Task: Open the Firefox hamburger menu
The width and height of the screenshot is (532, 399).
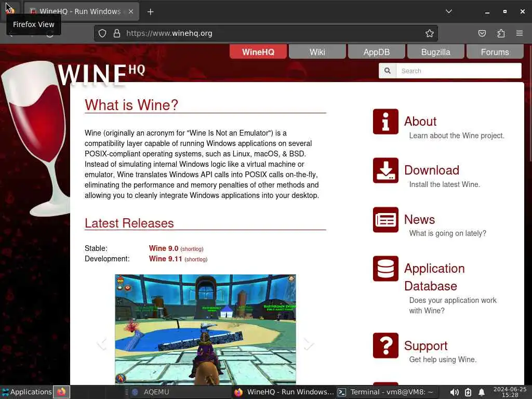Action: [520, 33]
